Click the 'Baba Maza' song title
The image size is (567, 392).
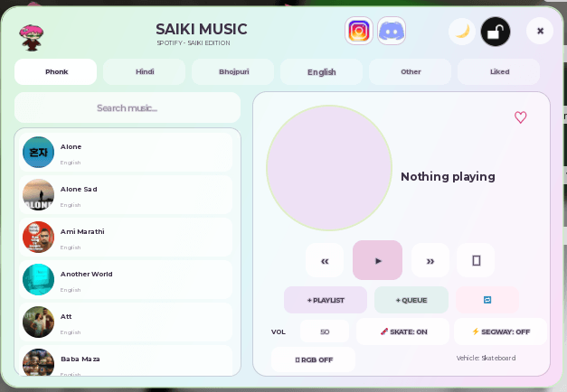pyautogui.click(x=80, y=359)
